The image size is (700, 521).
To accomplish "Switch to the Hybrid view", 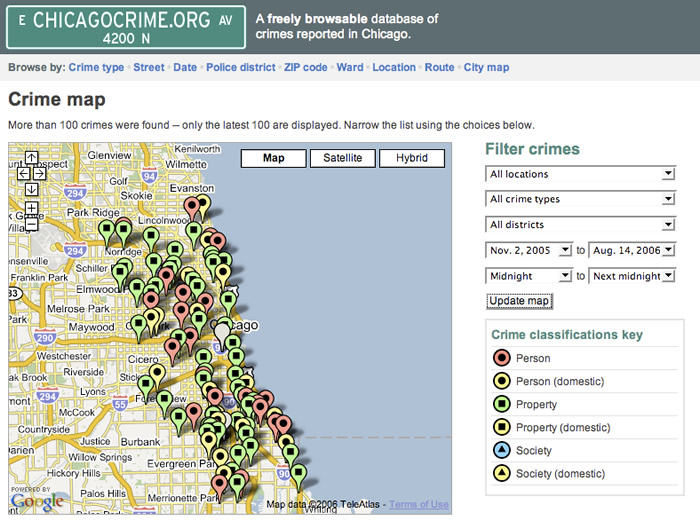I will click(412, 158).
